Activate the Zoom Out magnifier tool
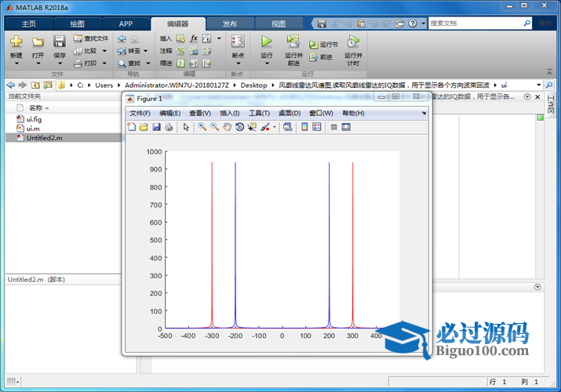 click(x=215, y=127)
